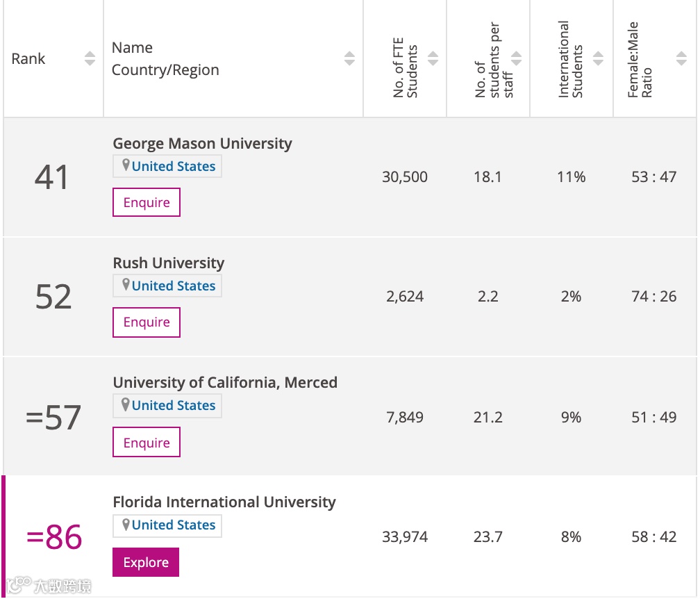Enquire about University of California, Merced
This screenshot has width=700, height=599.
147,443
